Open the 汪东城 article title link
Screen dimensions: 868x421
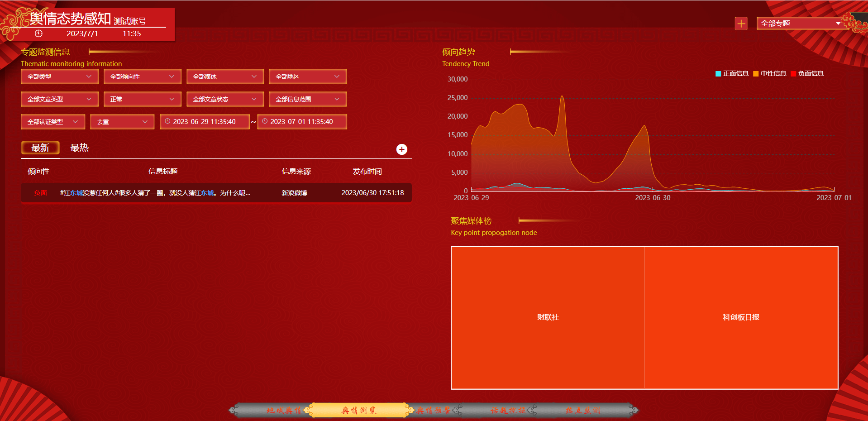(155, 193)
